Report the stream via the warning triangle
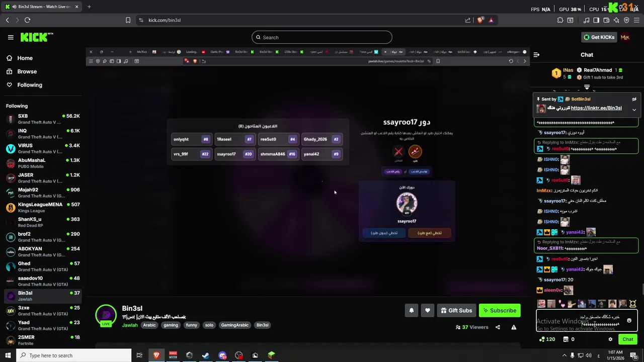Image resolution: width=644 pixels, height=362 pixels. pyautogui.click(x=514, y=327)
